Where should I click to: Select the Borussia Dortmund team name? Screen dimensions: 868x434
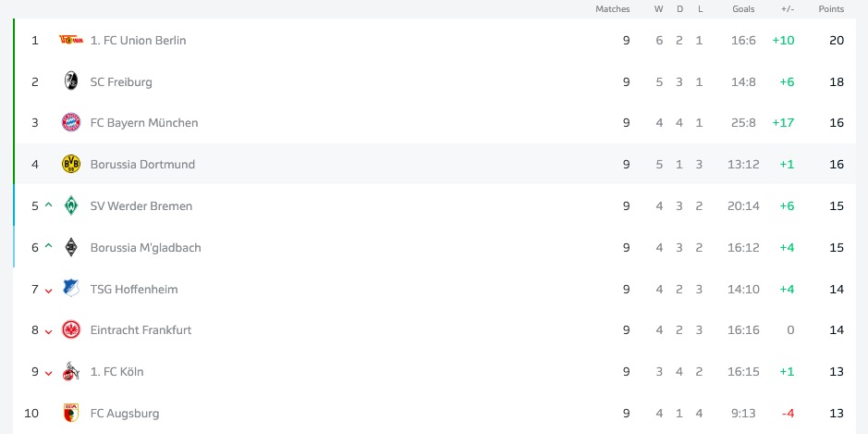(142, 164)
